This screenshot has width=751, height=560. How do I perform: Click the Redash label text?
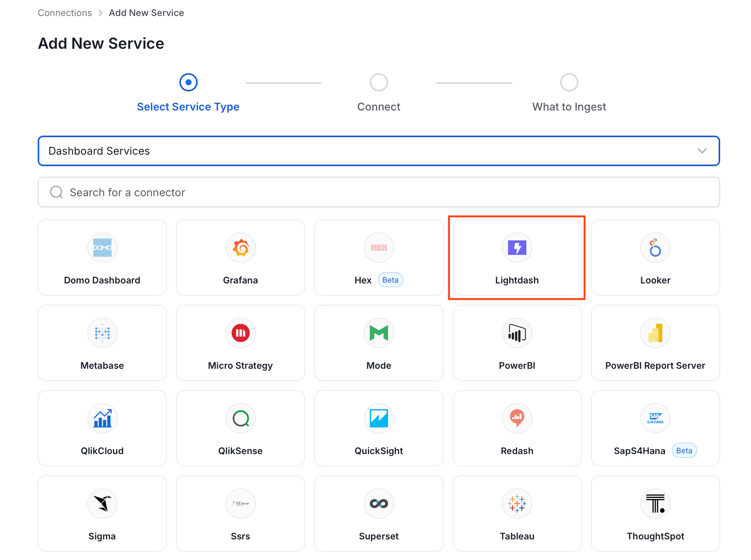click(517, 451)
